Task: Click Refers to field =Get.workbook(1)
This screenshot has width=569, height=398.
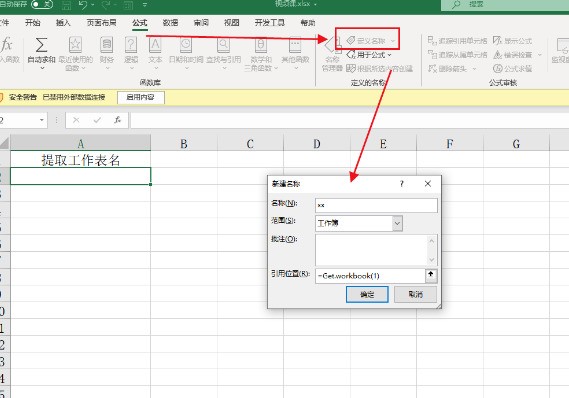Action: point(370,276)
